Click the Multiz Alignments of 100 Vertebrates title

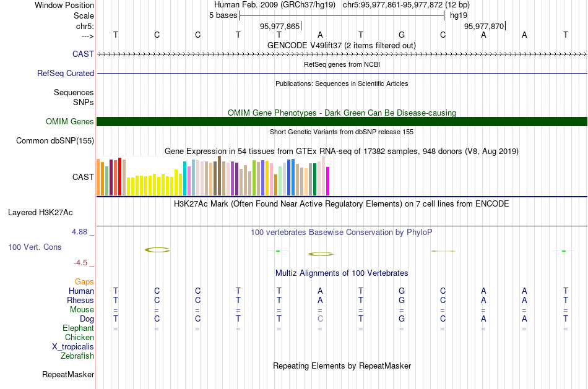point(342,273)
